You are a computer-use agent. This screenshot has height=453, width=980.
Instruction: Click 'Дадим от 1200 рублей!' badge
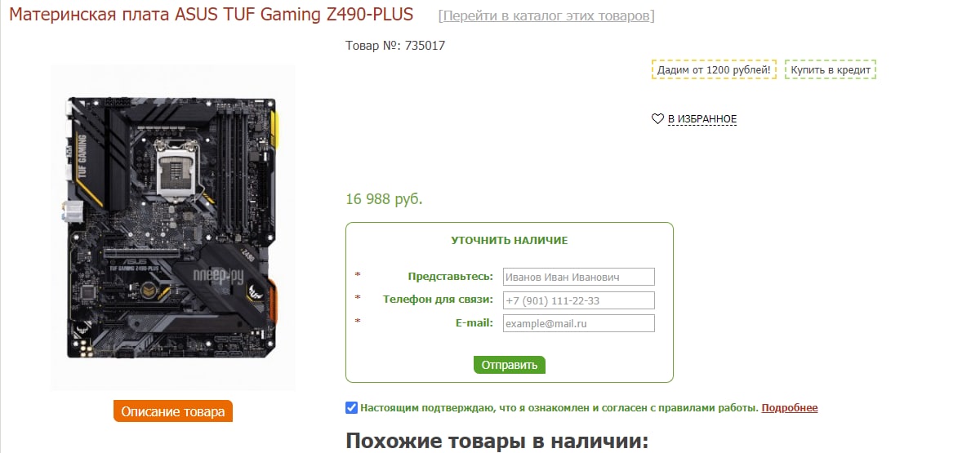(714, 69)
